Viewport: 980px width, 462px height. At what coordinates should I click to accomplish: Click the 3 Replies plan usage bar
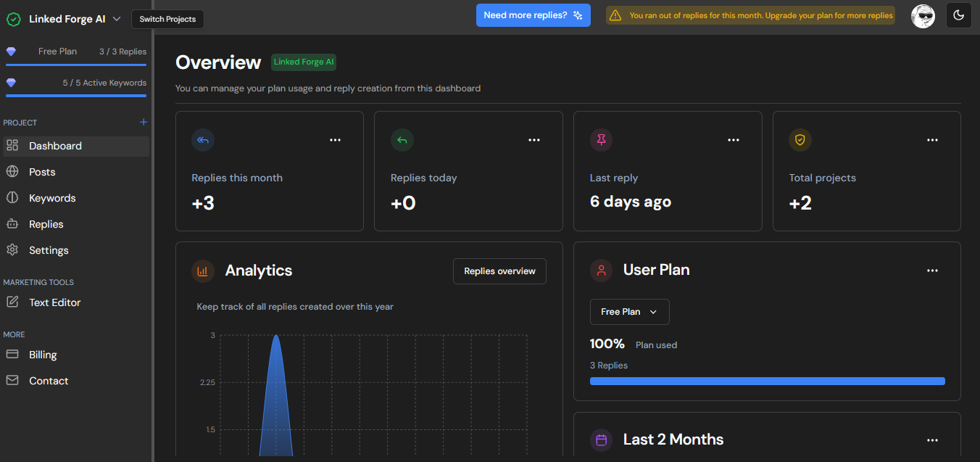[768, 381]
